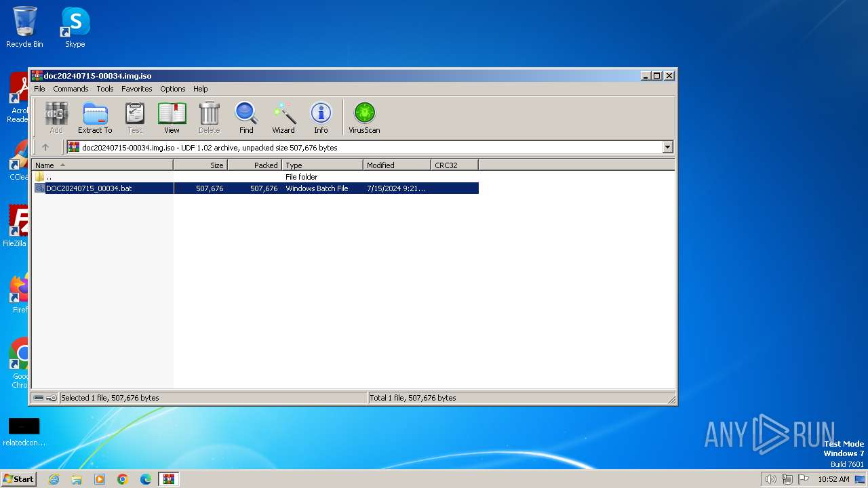Screen dimensions: 868x488
Task: Open the FileZilla desktop shortcut
Action: point(15,226)
